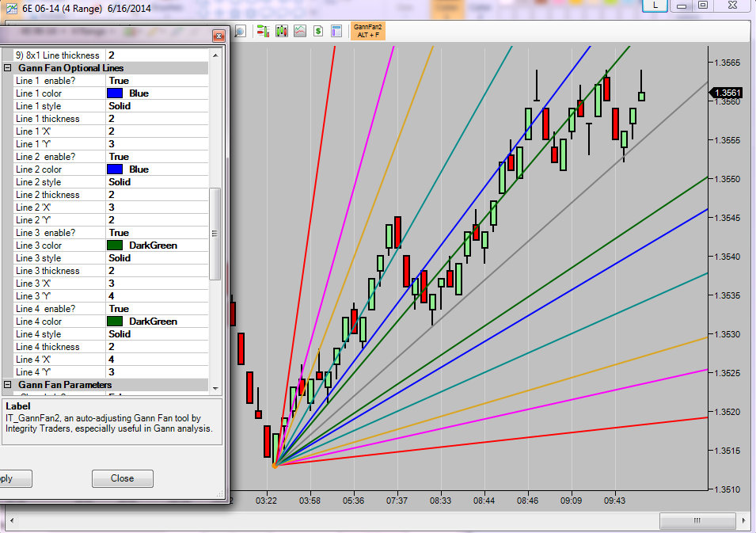Edit the Line 4 'X' value
Screen dimensions: 756x533
(x=158, y=360)
